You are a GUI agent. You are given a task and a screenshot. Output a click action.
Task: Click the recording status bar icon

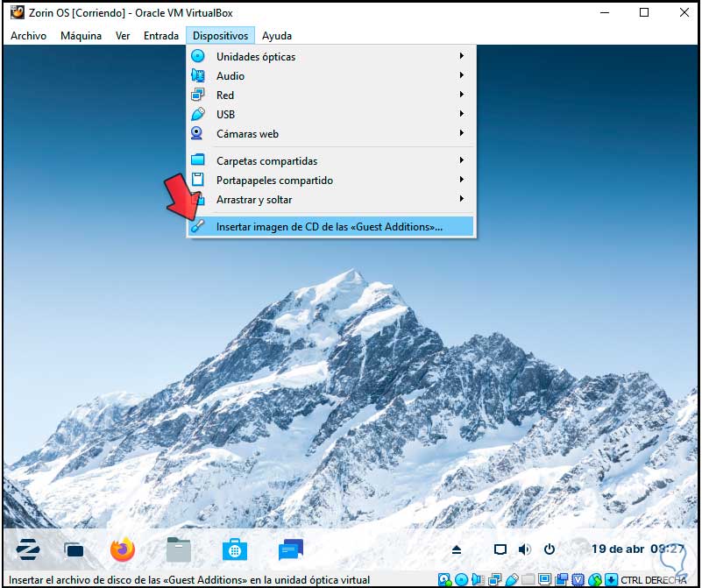tap(562, 580)
